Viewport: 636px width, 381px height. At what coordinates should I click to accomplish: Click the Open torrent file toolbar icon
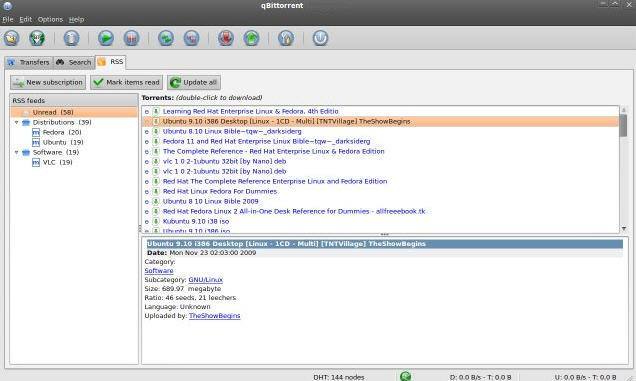[12, 38]
